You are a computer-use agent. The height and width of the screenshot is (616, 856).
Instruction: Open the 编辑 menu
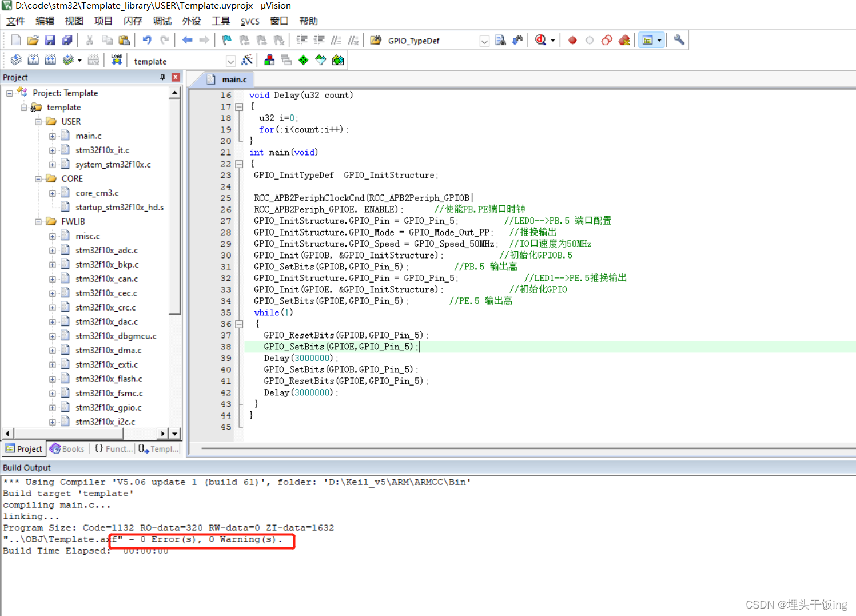(45, 21)
